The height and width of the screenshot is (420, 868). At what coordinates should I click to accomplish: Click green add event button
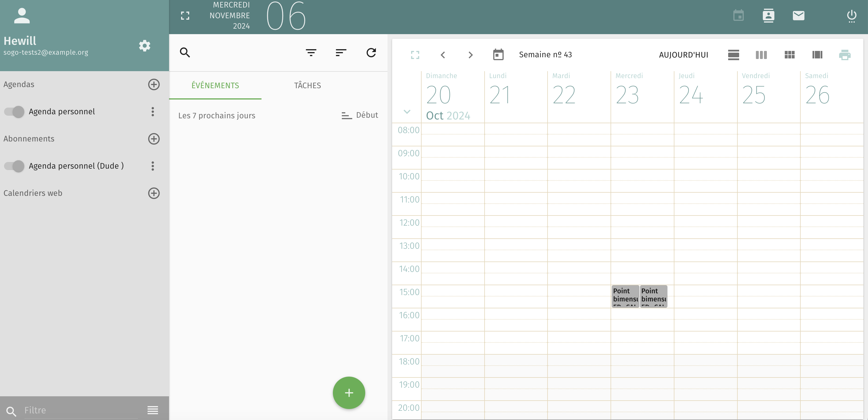[x=349, y=393]
